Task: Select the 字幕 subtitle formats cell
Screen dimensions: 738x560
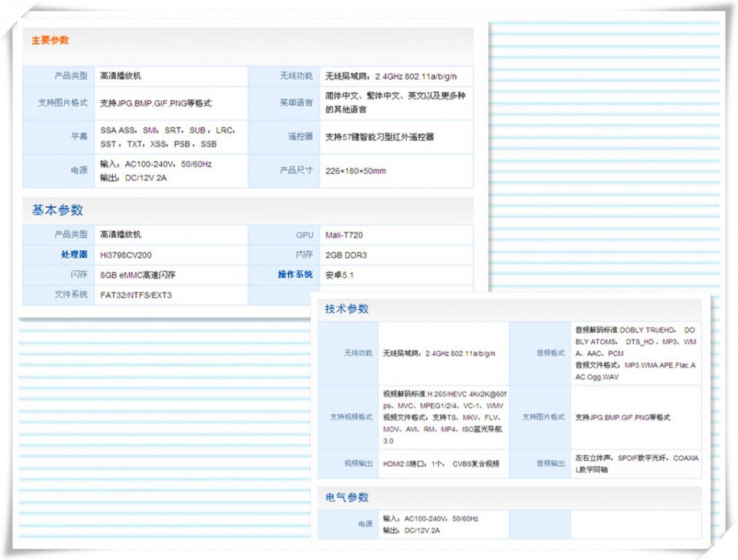Action: coord(169,137)
